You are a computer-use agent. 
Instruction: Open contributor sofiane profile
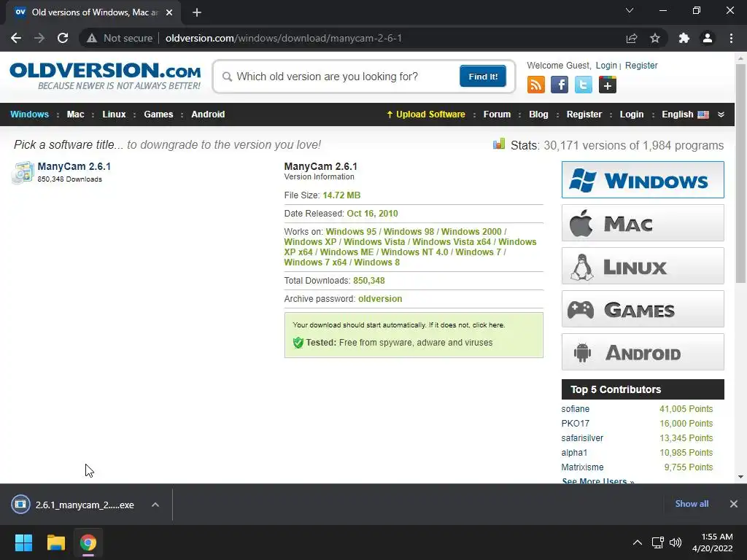coord(575,409)
